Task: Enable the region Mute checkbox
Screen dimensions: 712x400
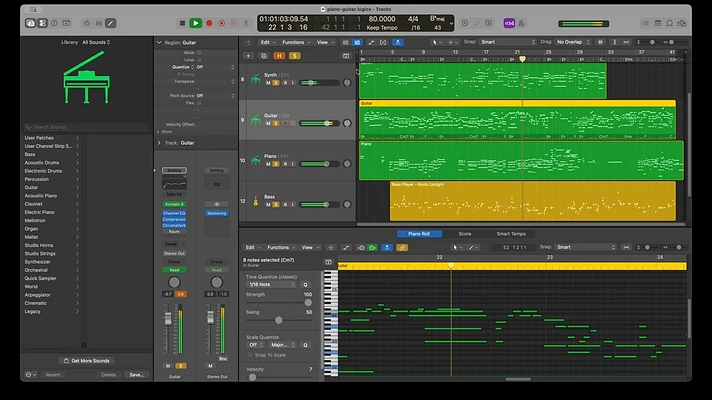Action: tap(199, 53)
